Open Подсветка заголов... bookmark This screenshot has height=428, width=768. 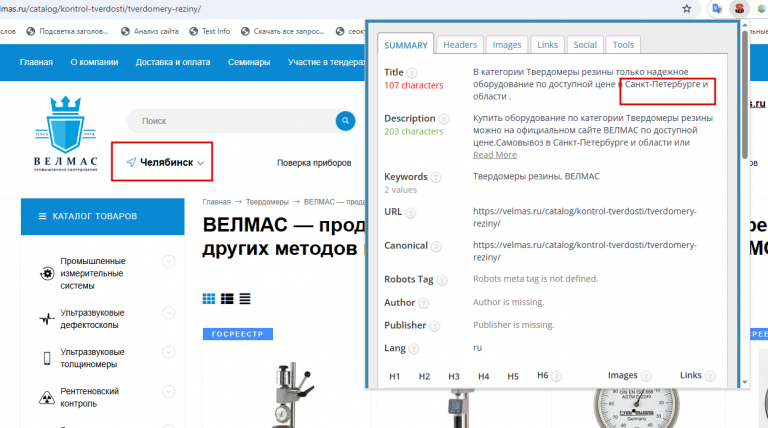68,31
